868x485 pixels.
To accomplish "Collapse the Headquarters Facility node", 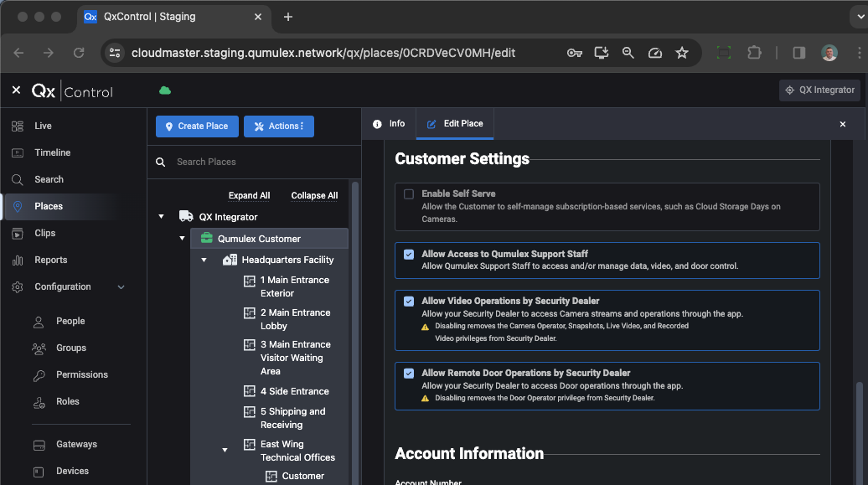I will pyautogui.click(x=204, y=260).
